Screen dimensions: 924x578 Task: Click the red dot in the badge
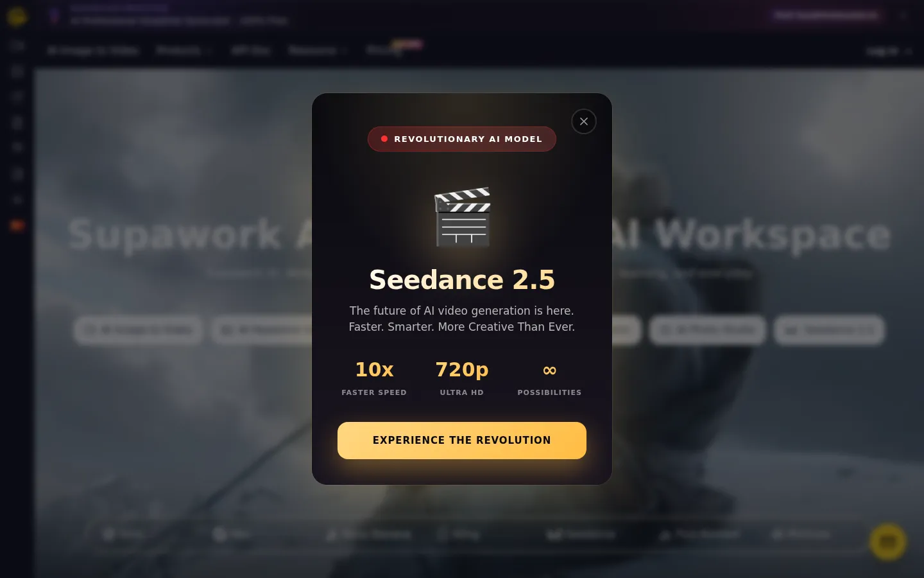coord(384,139)
